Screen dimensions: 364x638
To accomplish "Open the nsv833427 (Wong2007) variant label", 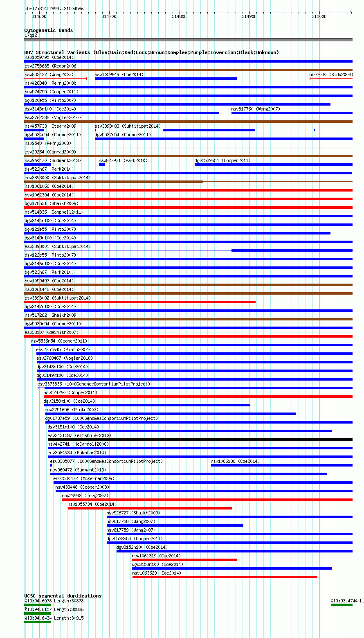I will pos(49,74).
